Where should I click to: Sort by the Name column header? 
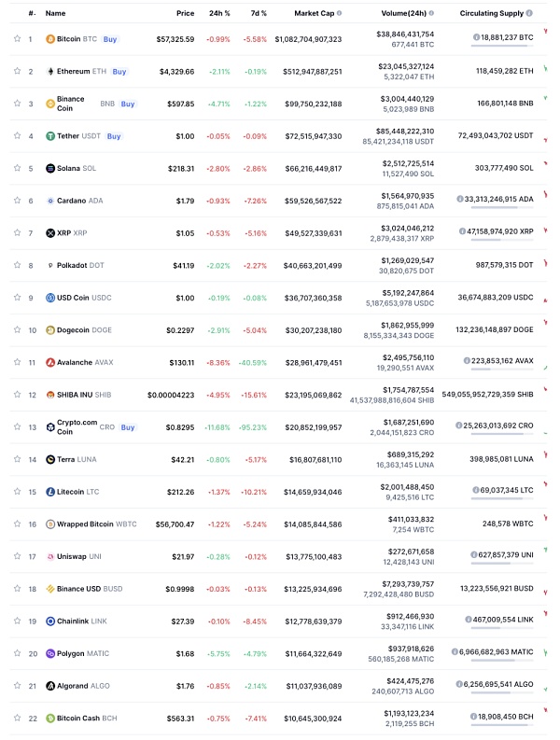[55, 13]
